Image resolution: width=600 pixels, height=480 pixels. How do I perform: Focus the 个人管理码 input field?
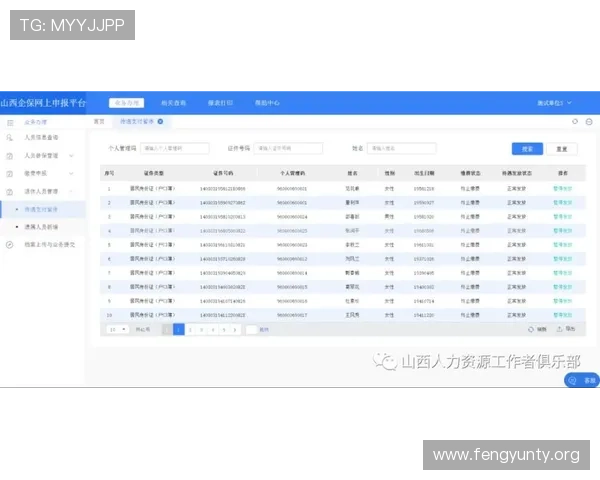point(175,149)
